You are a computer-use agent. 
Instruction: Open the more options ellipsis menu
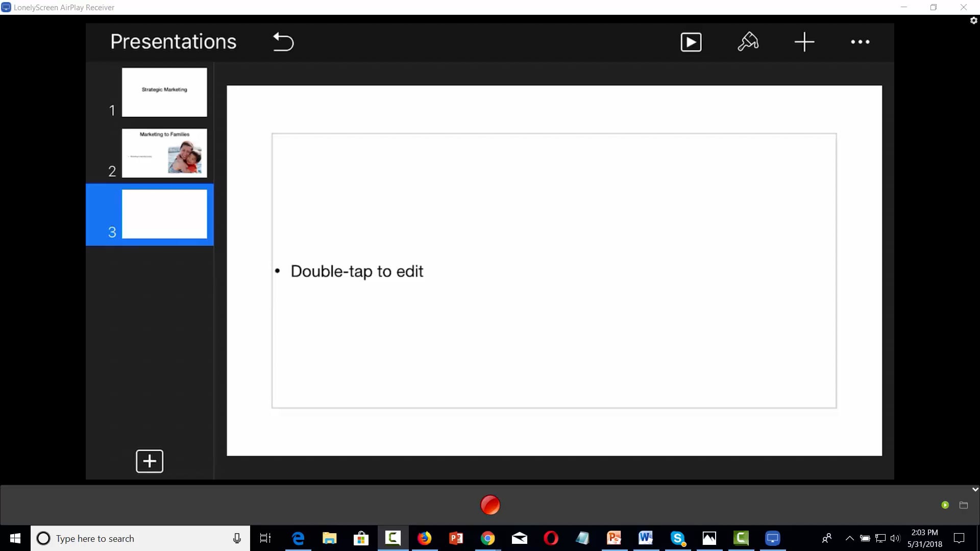861,42
